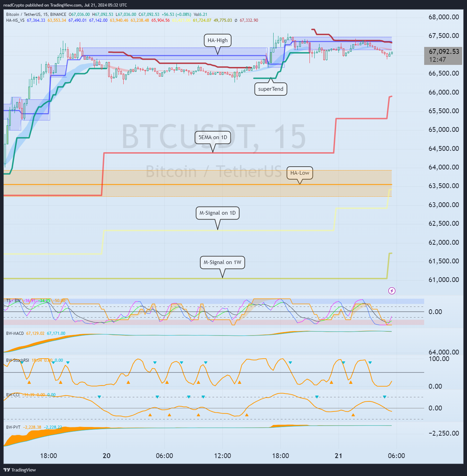Screen dimensions: 467x476
Task: Click the TradingView logo in the footer
Action: point(20,470)
